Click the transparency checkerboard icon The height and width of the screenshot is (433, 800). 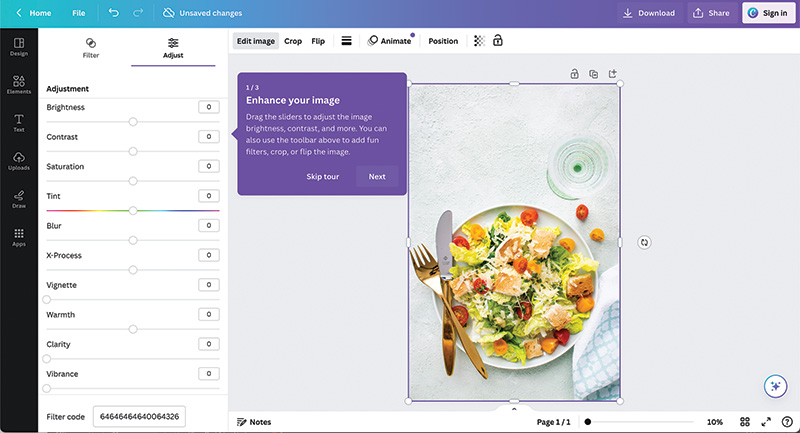tap(479, 41)
